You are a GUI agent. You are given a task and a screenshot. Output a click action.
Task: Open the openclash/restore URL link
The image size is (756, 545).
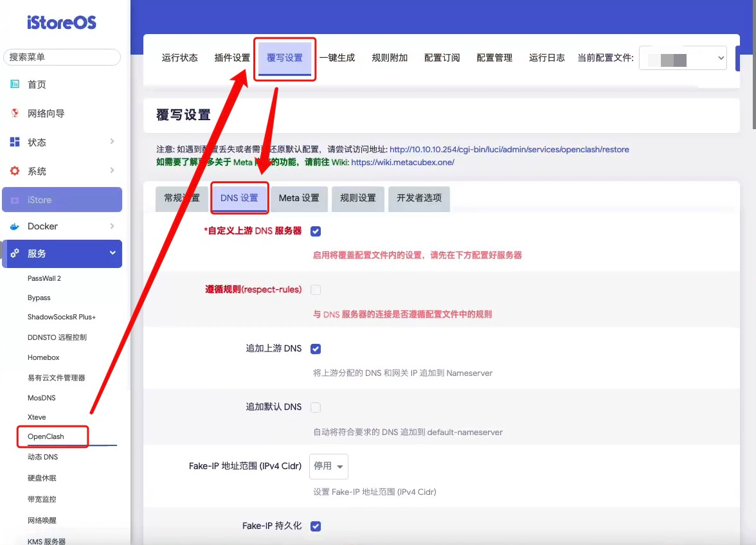pos(509,149)
